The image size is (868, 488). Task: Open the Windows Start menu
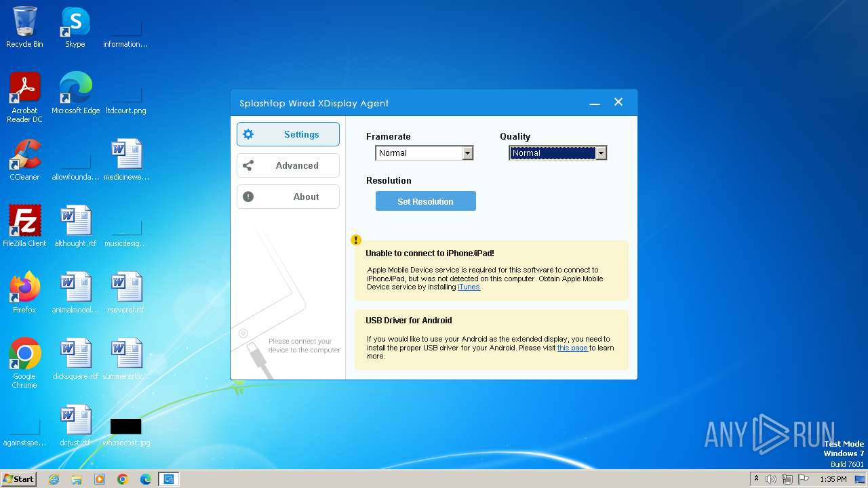(18, 479)
